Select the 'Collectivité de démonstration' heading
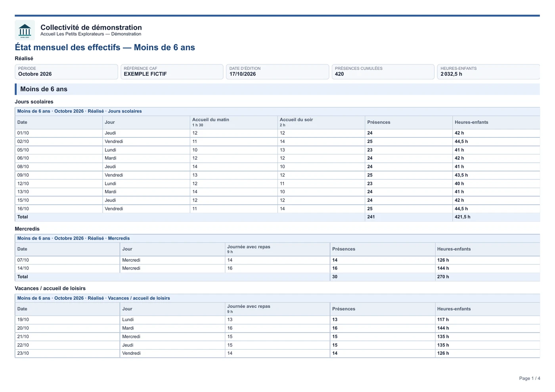555x392 pixels. pyautogui.click(x=91, y=27)
